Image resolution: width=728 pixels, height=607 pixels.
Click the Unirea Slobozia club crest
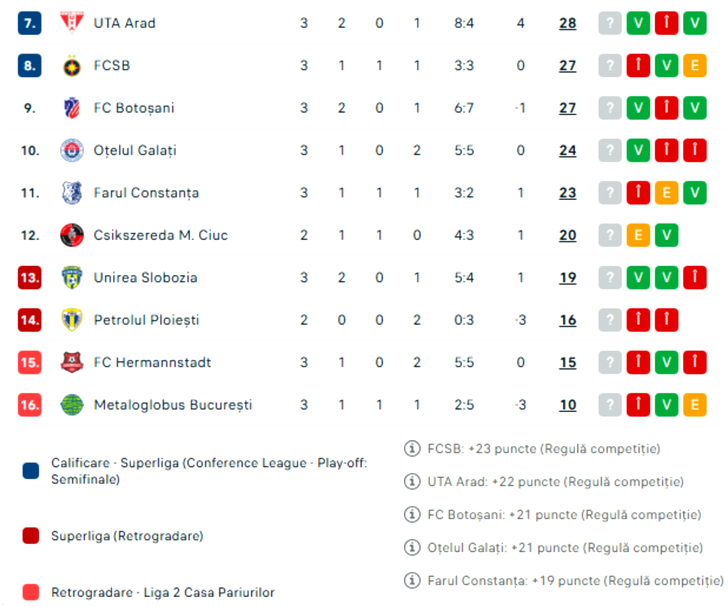coord(70,278)
